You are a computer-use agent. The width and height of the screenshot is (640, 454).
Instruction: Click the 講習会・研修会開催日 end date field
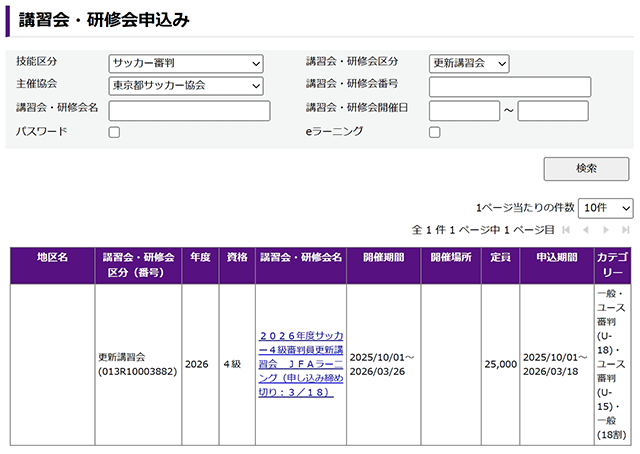553,110
